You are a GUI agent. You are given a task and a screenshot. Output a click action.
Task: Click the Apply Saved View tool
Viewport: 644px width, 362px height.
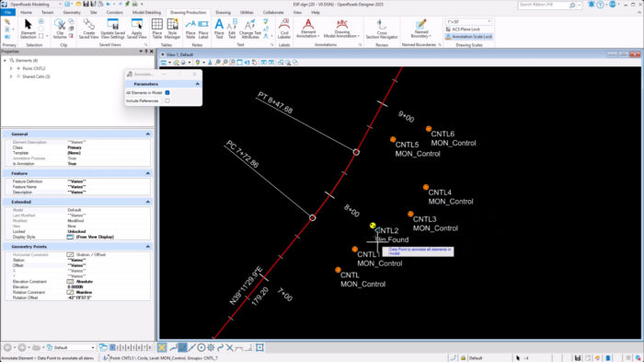click(137, 29)
